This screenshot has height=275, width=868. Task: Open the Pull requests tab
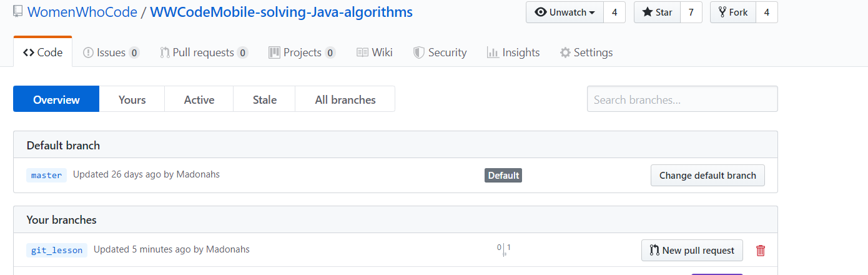(x=204, y=52)
